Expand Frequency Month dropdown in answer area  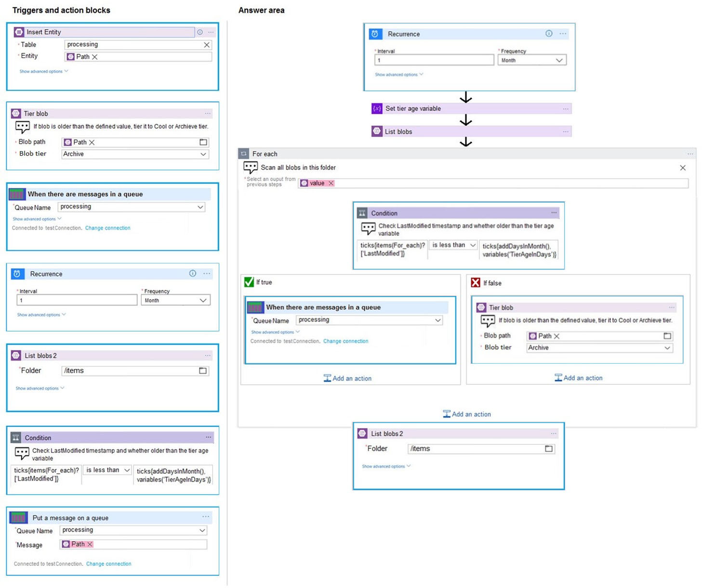tap(559, 61)
